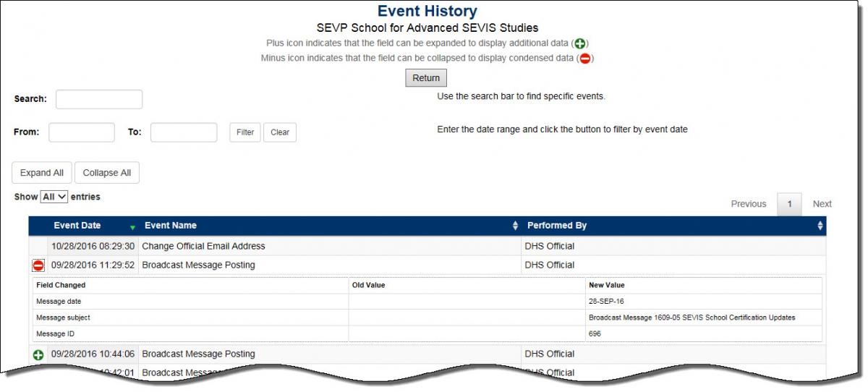Focus the To date field
The image size is (868, 392).
point(184,132)
